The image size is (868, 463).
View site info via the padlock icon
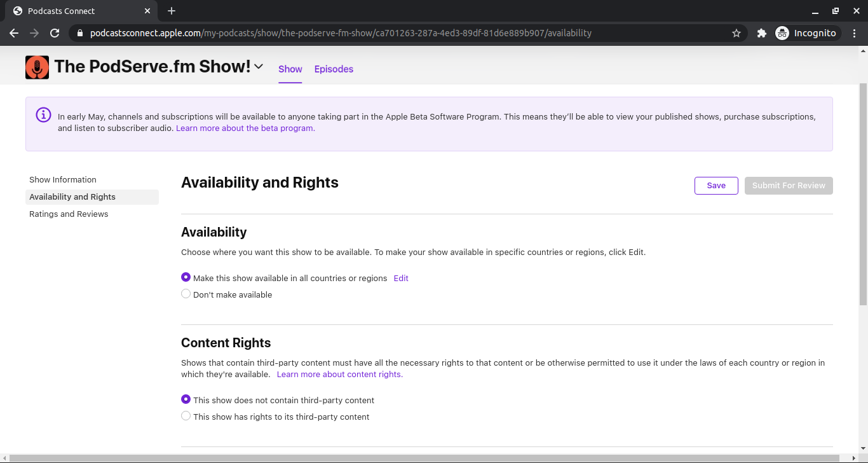(x=81, y=33)
